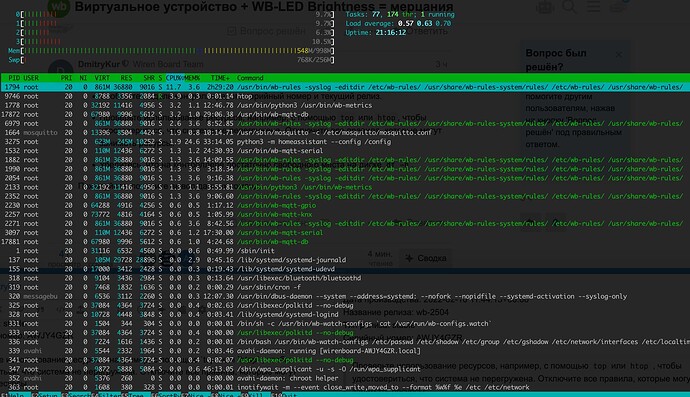This screenshot has height=397, width=690.
Task: Select the highlighted process row PID 1794 wb-rules
Action: (345, 87)
